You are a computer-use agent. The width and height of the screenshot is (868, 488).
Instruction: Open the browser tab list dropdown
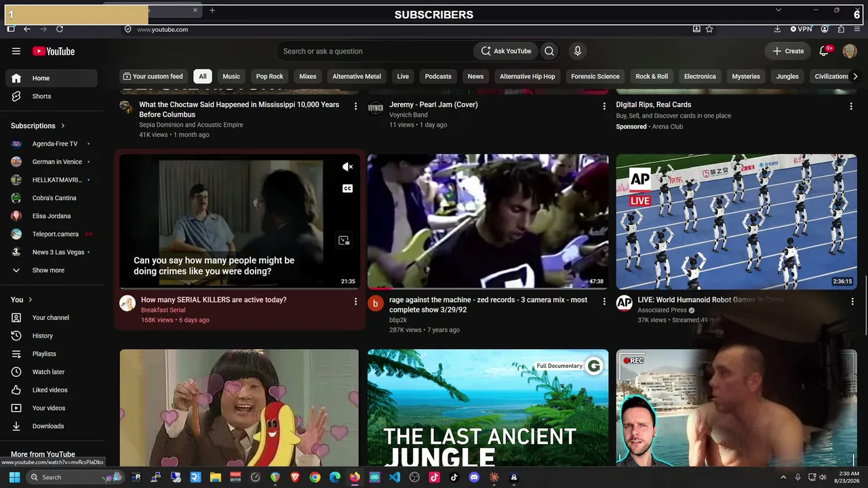tap(778, 10)
